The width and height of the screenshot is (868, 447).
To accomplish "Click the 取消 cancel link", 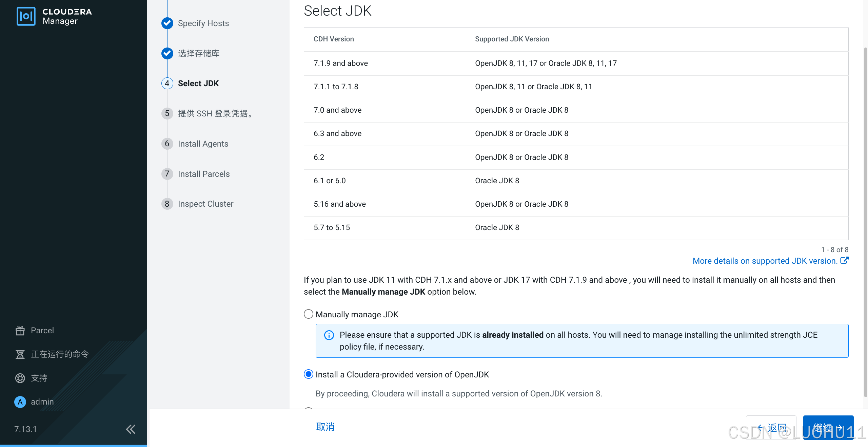I will click(325, 427).
